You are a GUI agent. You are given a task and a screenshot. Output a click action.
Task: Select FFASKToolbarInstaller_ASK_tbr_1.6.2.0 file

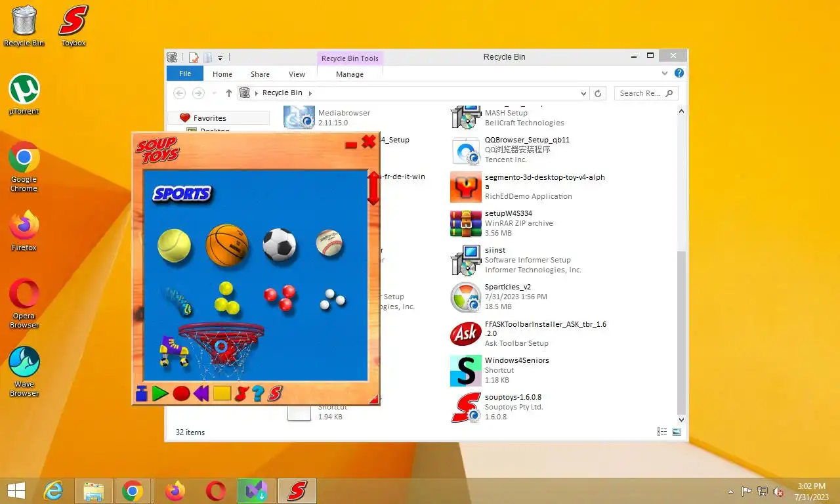[529, 333]
